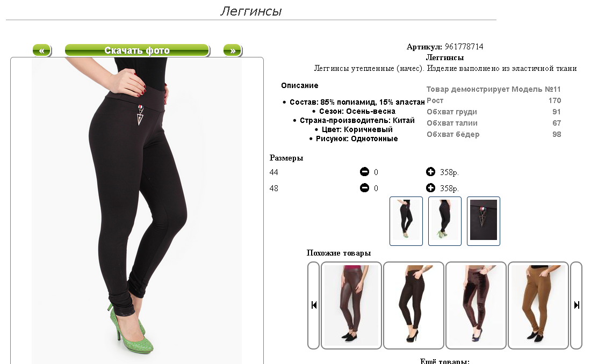Image resolution: width=605 pixels, height=364 pixels.
Task: Open similar product with velvet maroon leggings
Action: 476,305
